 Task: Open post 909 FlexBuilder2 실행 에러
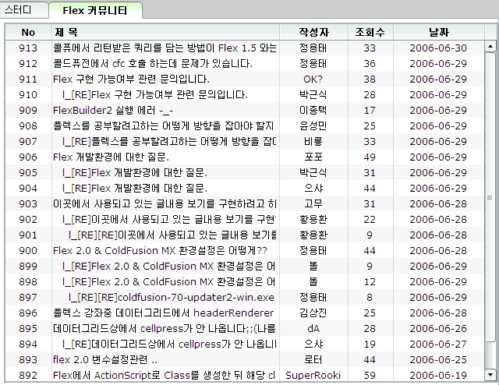[113, 111]
